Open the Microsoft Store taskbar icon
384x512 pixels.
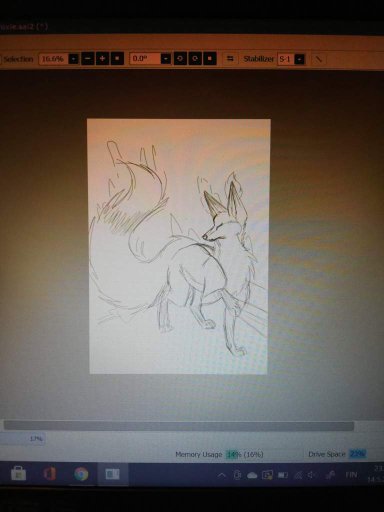(18, 473)
